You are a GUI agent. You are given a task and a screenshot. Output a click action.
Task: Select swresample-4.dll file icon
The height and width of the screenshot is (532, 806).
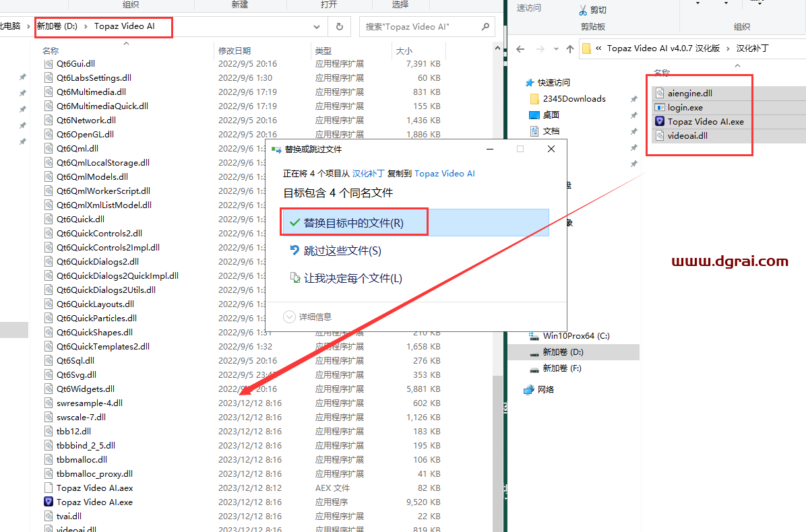pos(49,403)
